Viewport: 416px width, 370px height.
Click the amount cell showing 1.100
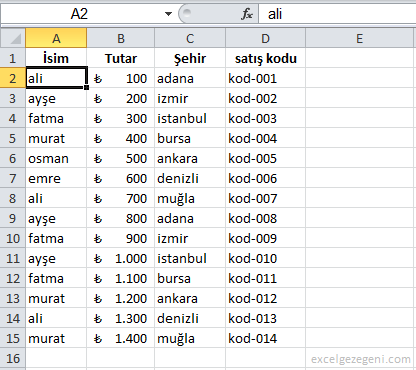121,278
